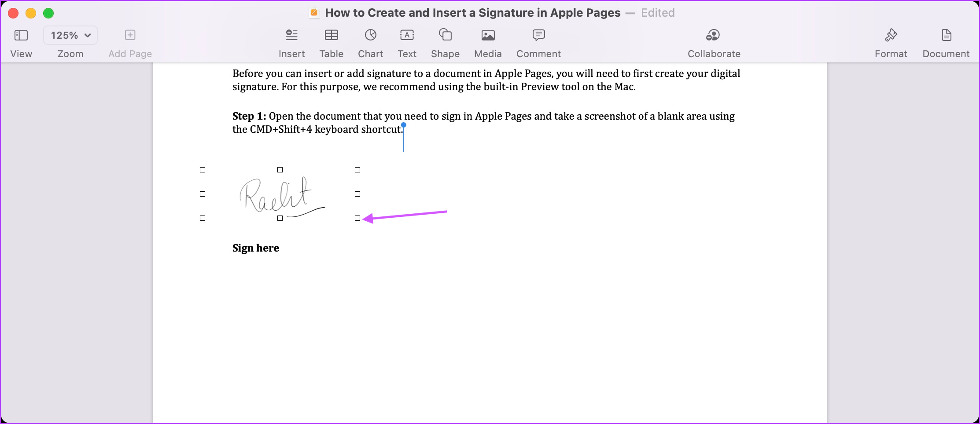Viewport: 980px width, 424px height.
Task: Insert a Table from the toolbar
Action: tap(331, 35)
